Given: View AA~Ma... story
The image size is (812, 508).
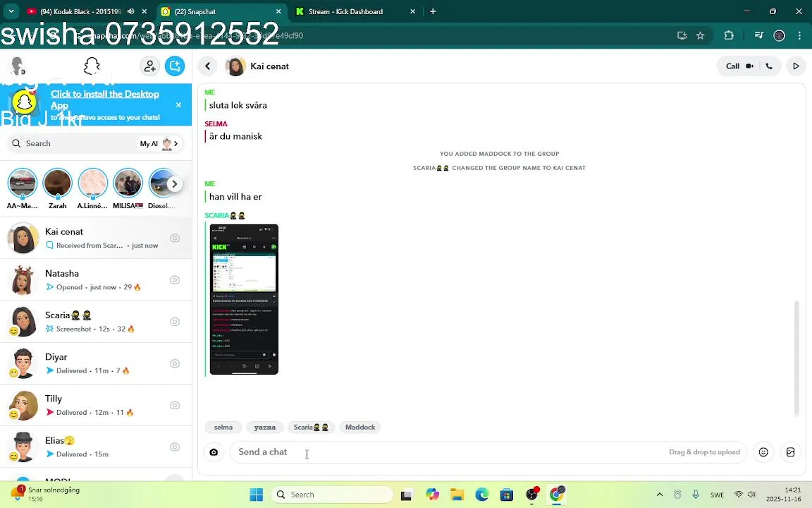Looking at the screenshot, I should (23, 188).
